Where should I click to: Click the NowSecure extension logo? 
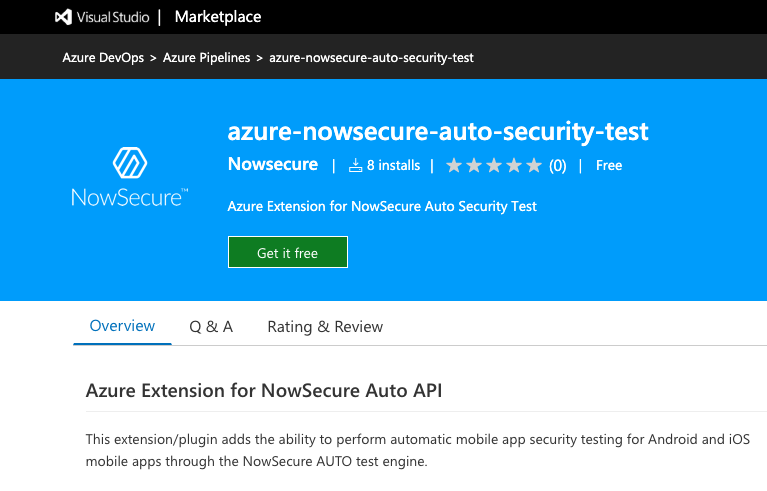[130, 177]
